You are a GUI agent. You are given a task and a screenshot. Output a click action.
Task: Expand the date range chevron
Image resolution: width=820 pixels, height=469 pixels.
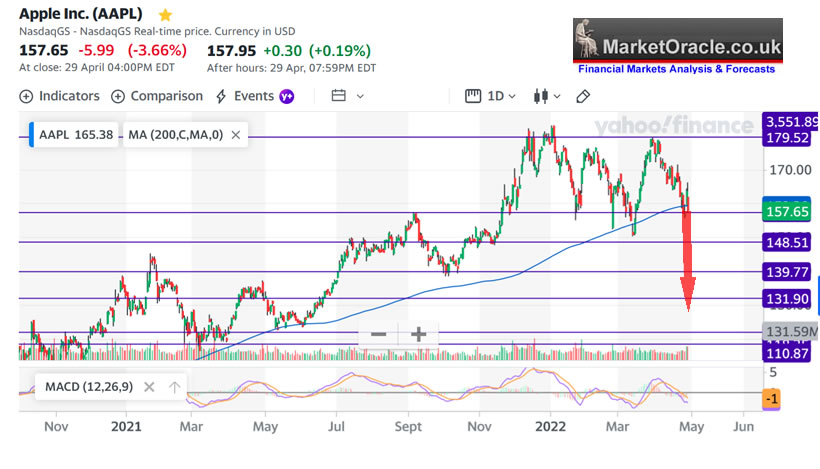tap(360, 96)
